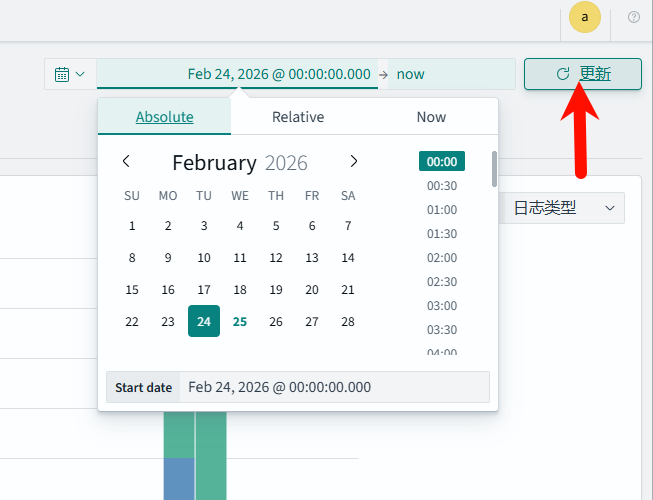Click the start date Feb 24, 2026 field

278,74
